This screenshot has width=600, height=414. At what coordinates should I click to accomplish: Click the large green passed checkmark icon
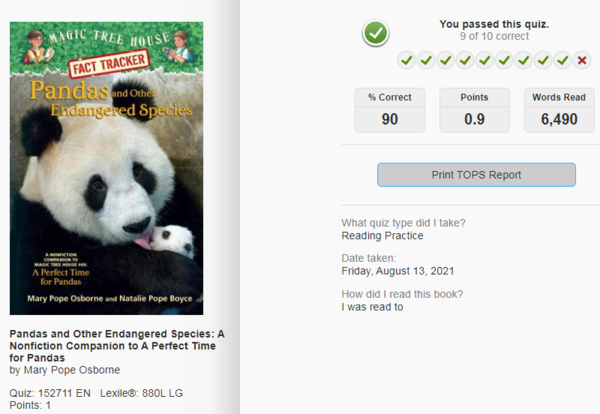(x=375, y=33)
